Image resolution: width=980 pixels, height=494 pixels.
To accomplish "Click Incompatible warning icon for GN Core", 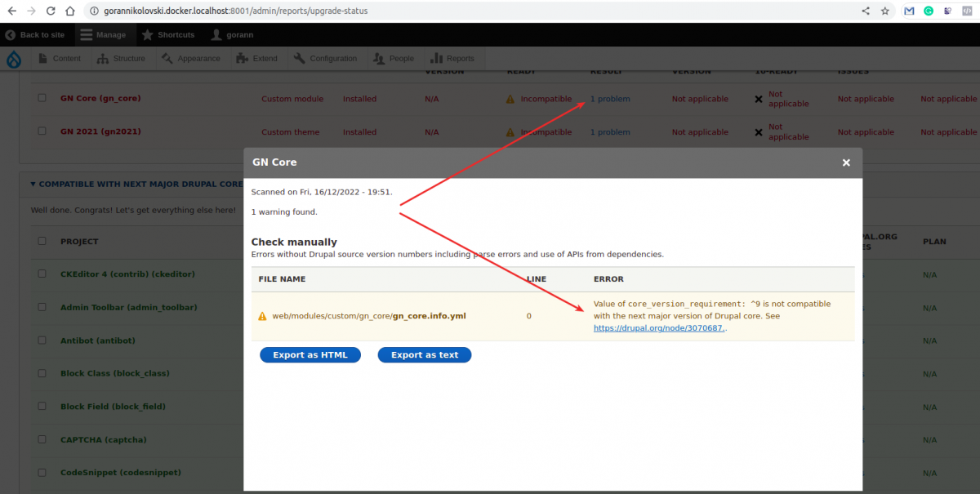I will (x=510, y=99).
